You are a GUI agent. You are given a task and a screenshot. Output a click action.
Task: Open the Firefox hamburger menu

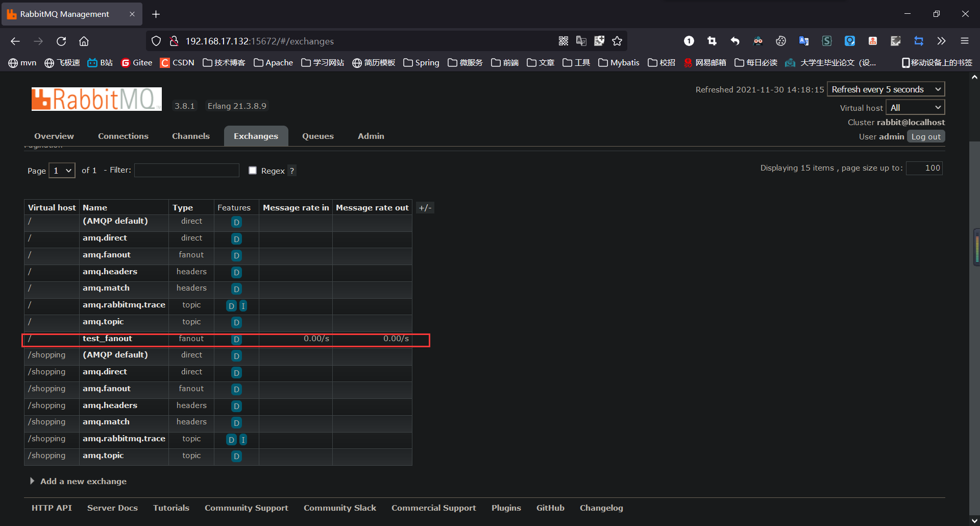[965, 41]
